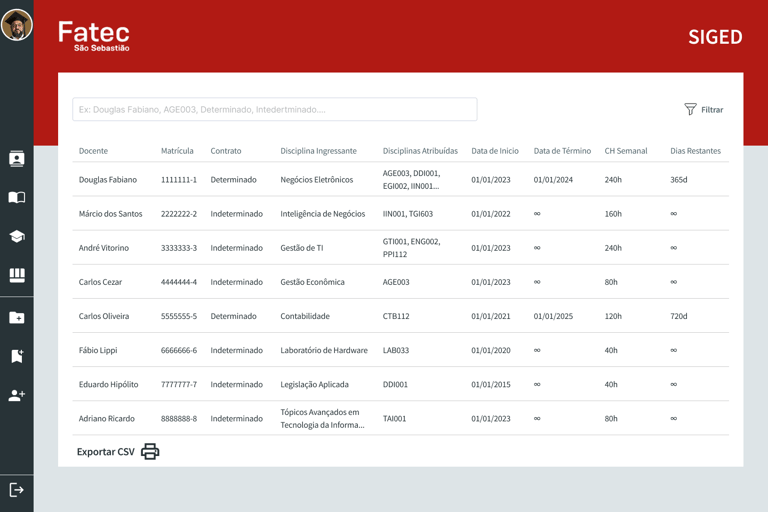Select the Márcio dos Santos row name
Image resolution: width=768 pixels, height=512 pixels.
pyautogui.click(x=110, y=214)
